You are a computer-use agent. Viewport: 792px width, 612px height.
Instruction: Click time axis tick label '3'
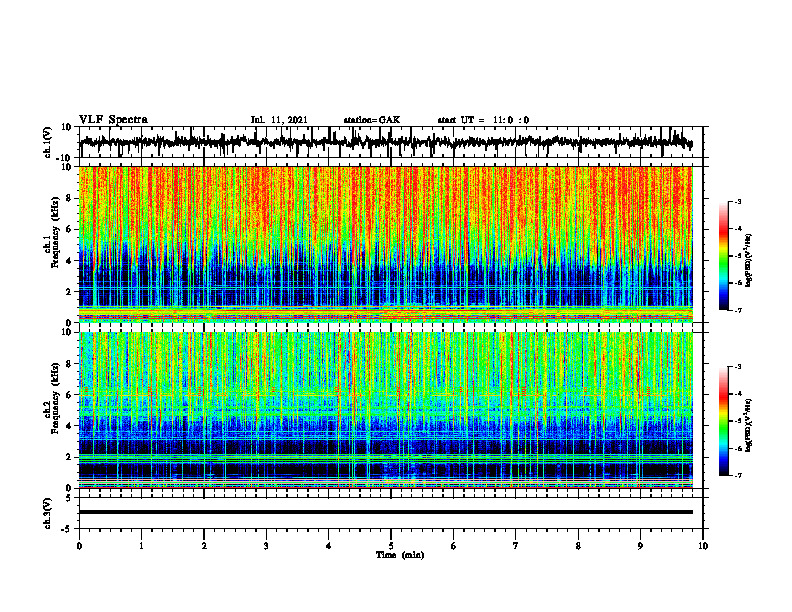click(266, 546)
